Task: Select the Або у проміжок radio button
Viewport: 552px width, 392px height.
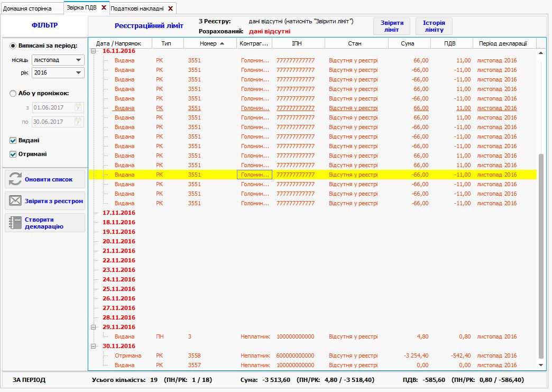Action: coord(13,93)
